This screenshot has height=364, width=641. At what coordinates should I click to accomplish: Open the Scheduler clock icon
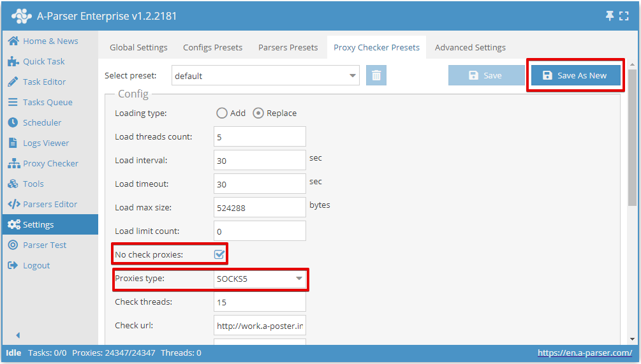coord(13,122)
